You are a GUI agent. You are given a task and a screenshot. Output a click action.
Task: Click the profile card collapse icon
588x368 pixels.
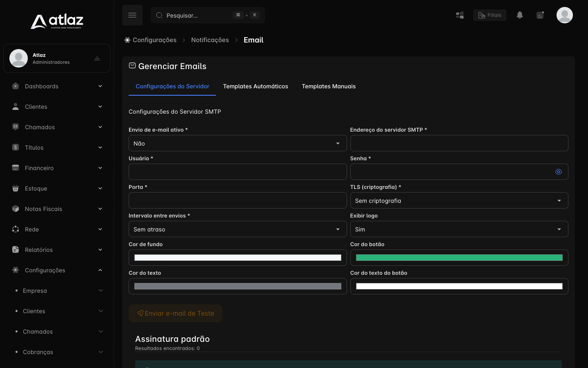tap(97, 58)
